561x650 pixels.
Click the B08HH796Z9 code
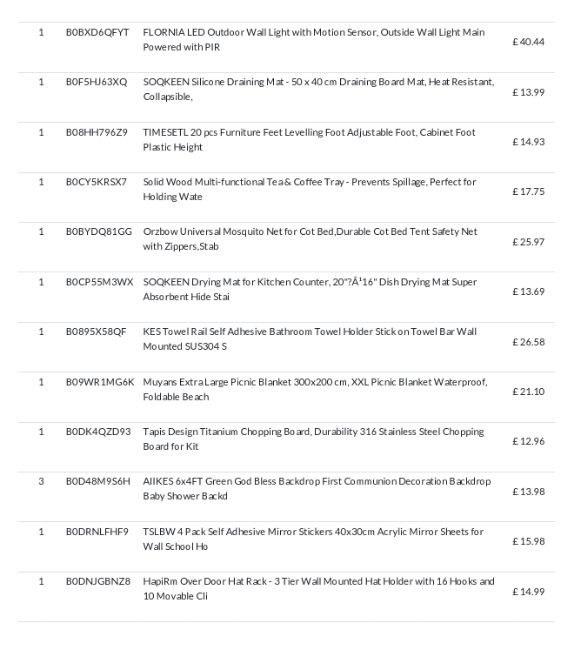(97, 132)
